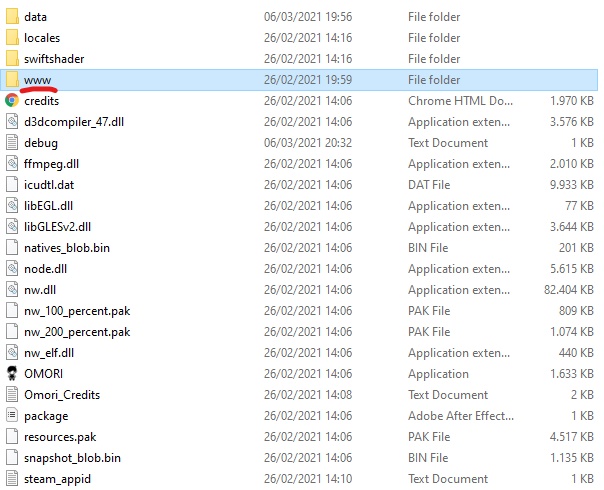
Task: Select the libEGL.dll file icon
Action: tap(12, 206)
